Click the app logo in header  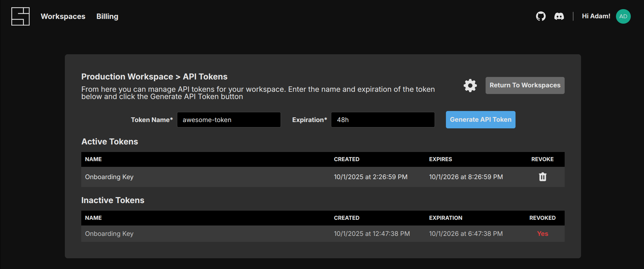coord(20,16)
